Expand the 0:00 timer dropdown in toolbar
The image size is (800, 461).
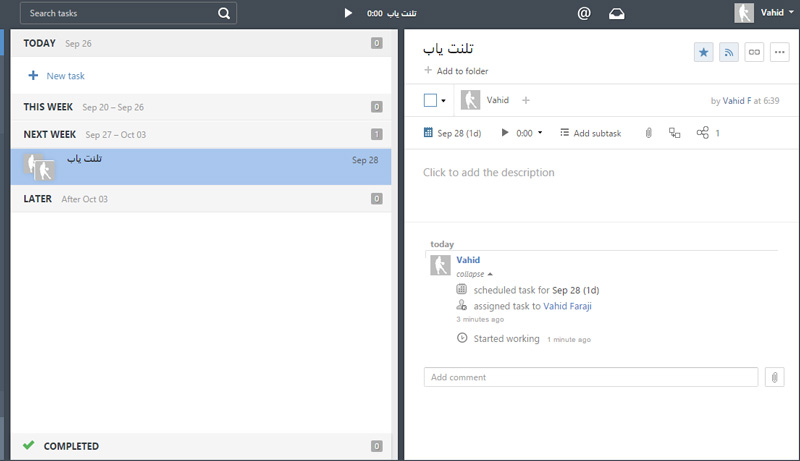(540, 132)
